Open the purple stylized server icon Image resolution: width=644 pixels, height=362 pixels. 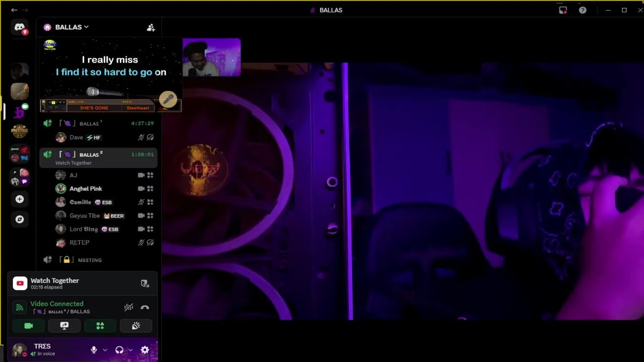(x=20, y=111)
